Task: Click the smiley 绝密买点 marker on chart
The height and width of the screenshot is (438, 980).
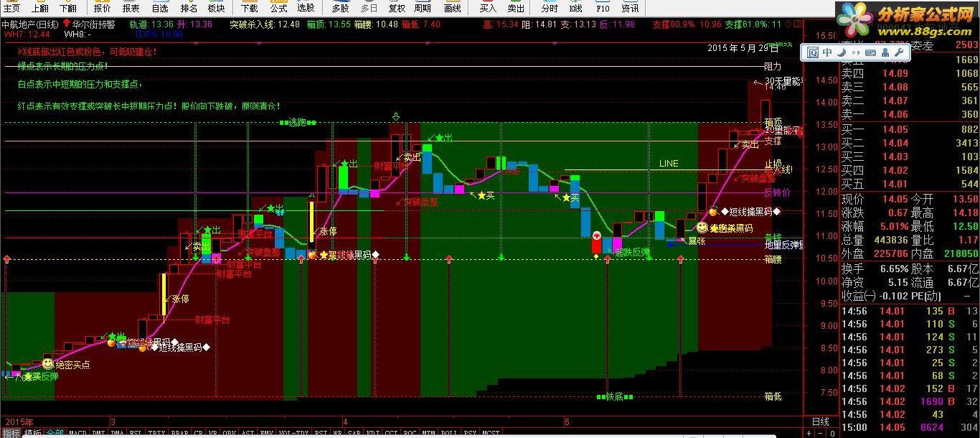Action: (x=48, y=363)
